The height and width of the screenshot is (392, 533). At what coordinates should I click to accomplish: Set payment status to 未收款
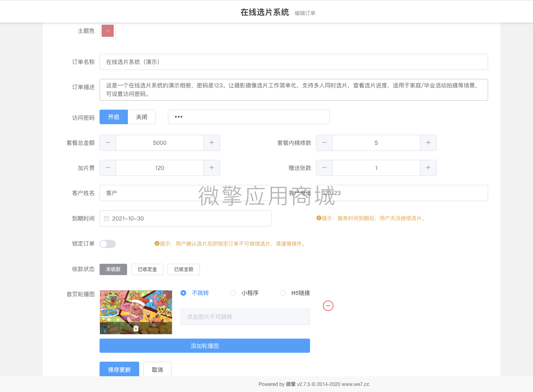tap(113, 269)
